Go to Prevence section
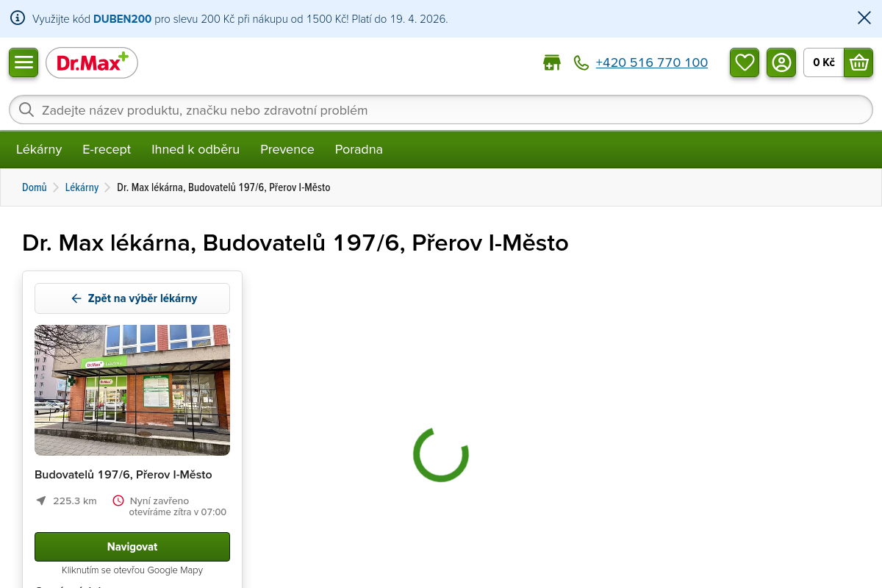 287,149
